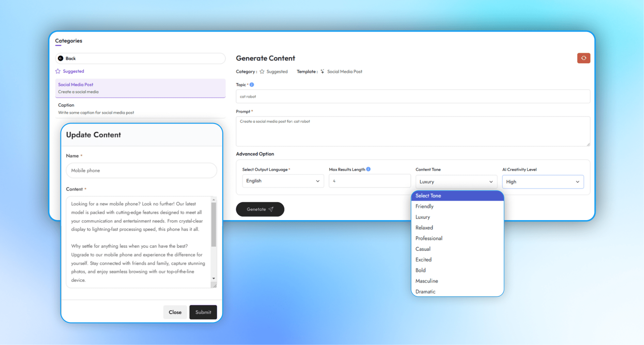Screen dimensions: 644x345
Task: Click the Template sparkle icon
Action: pos(322,71)
